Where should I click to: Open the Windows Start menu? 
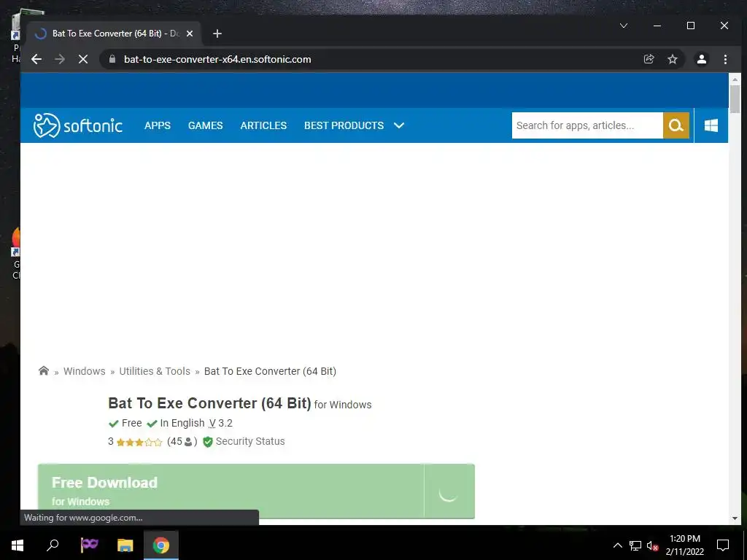click(x=18, y=545)
